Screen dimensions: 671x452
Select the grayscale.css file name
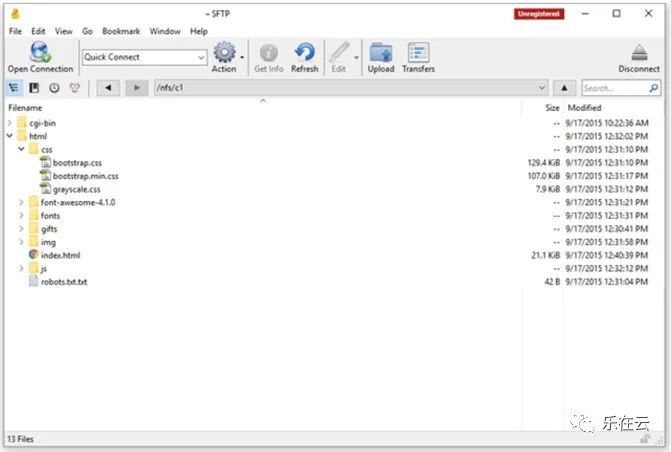click(x=77, y=189)
